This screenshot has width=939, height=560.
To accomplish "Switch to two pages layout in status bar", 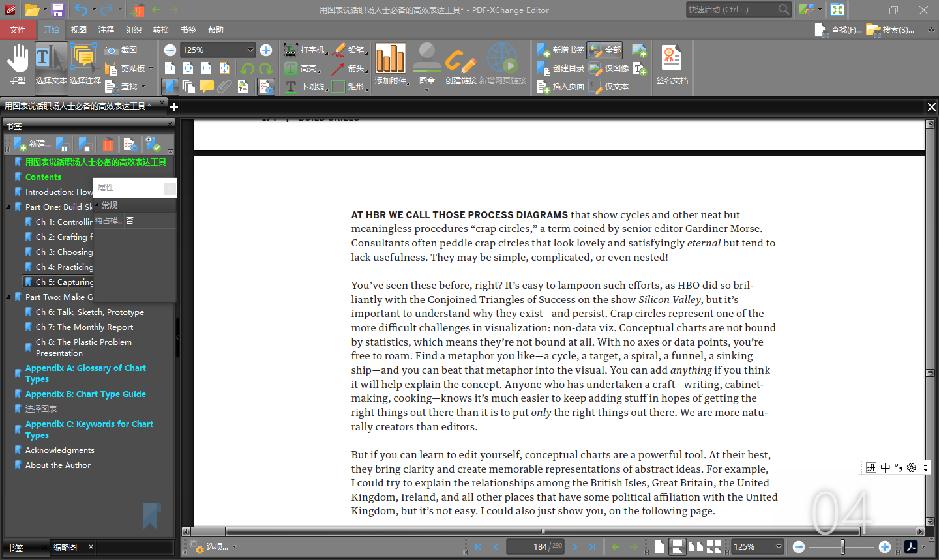I will coord(696,547).
